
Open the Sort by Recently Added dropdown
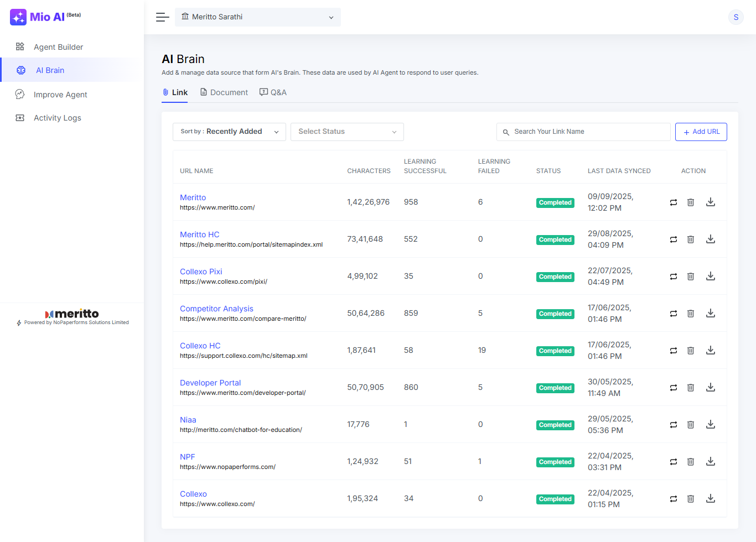(x=229, y=132)
